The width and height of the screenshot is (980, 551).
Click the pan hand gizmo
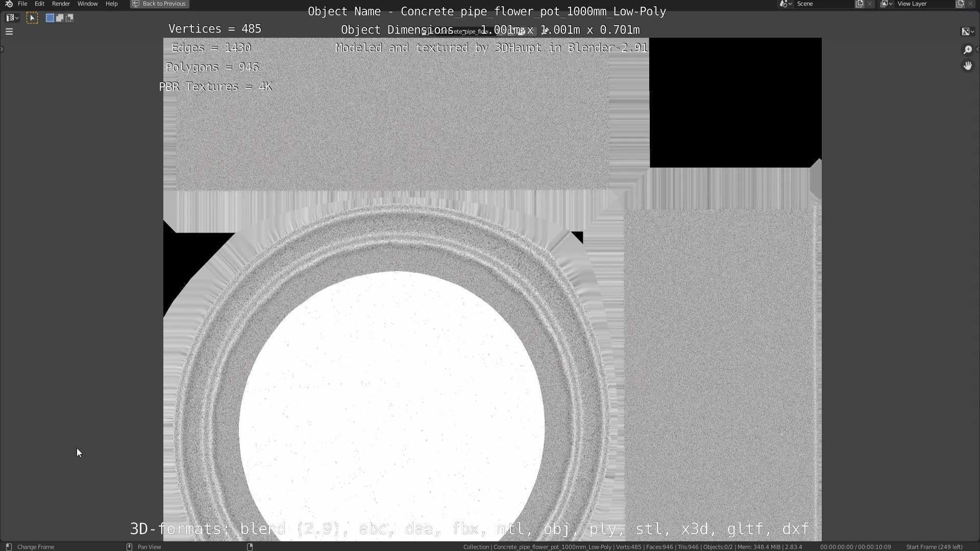[967, 66]
